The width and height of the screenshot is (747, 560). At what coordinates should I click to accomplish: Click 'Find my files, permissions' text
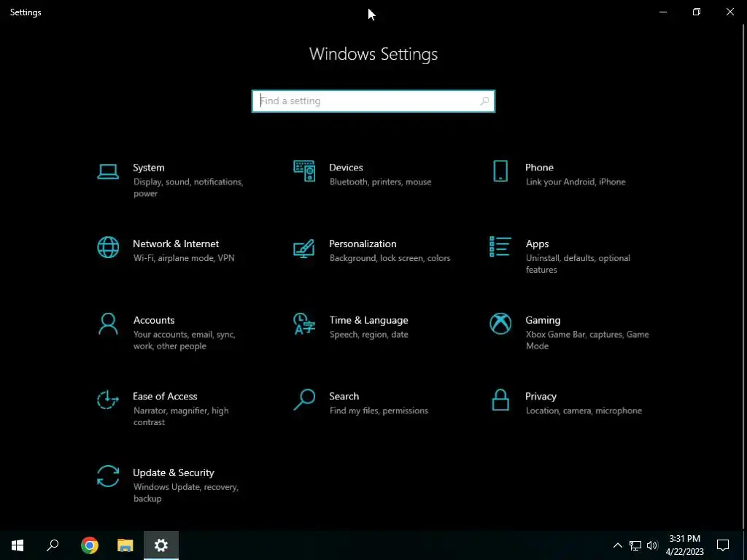point(379,411)
